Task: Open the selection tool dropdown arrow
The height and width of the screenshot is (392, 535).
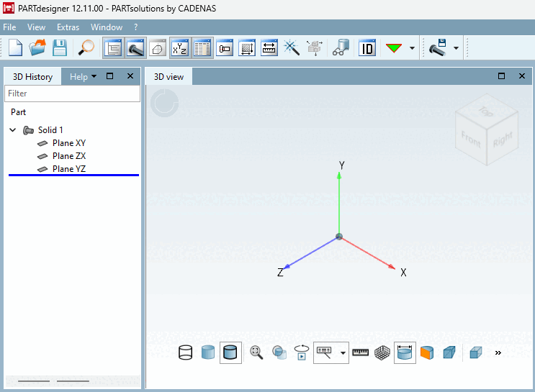Action: point(343,352)
